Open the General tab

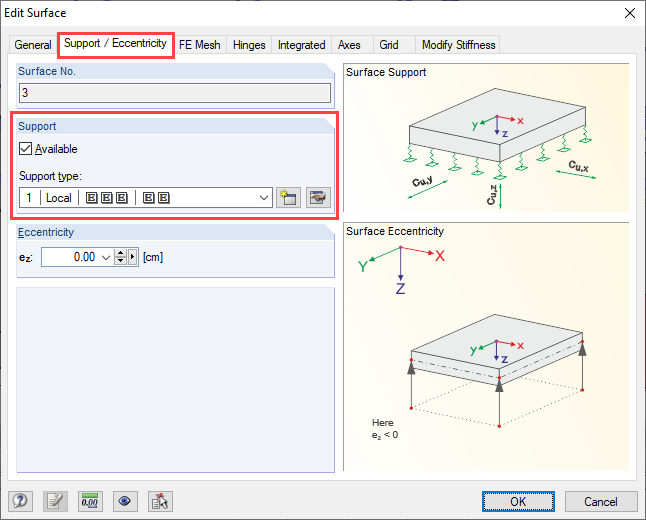[33, 45]
